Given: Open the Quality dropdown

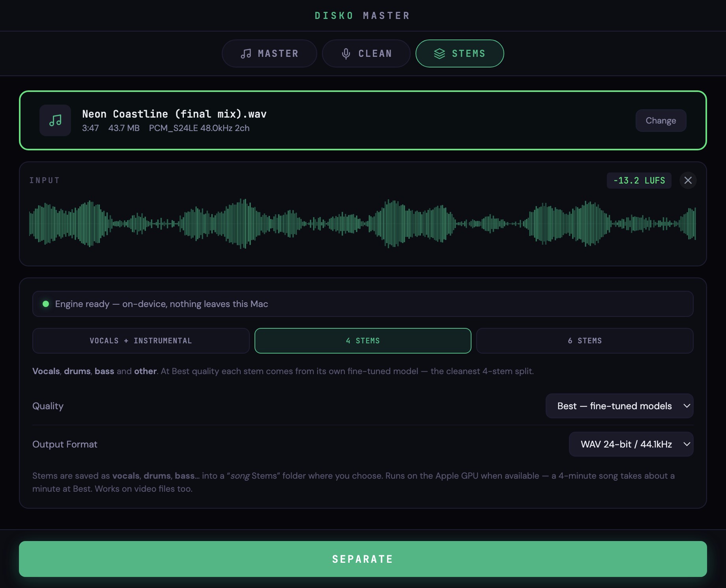Looking at the screenshot, I should click(x=619, y=406).
